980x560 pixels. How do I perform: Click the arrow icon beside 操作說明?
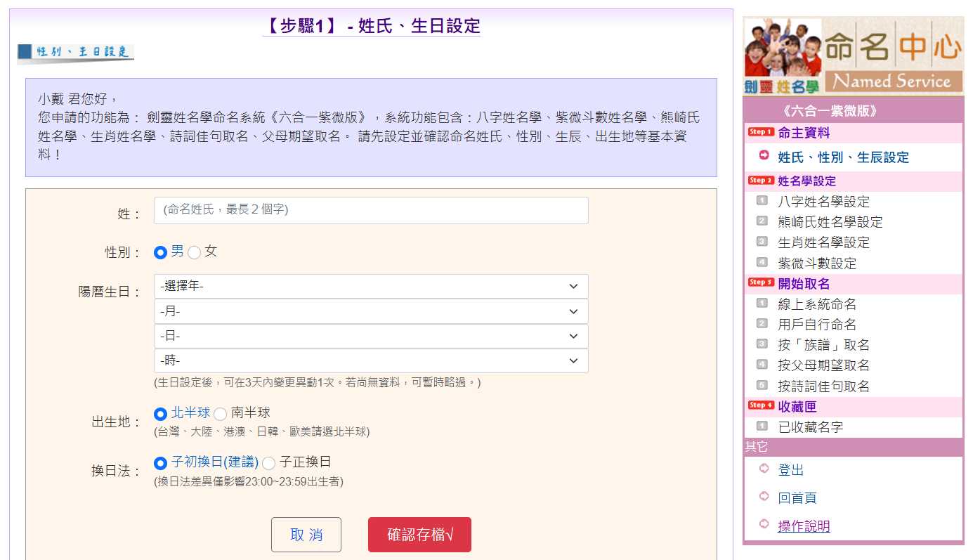click(x=764, y=524)
